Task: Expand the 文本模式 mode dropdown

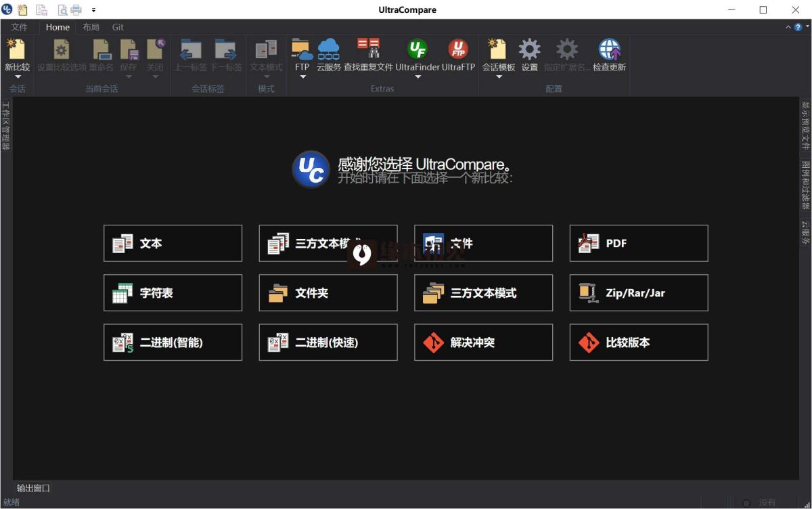Action: click(267, 76)
